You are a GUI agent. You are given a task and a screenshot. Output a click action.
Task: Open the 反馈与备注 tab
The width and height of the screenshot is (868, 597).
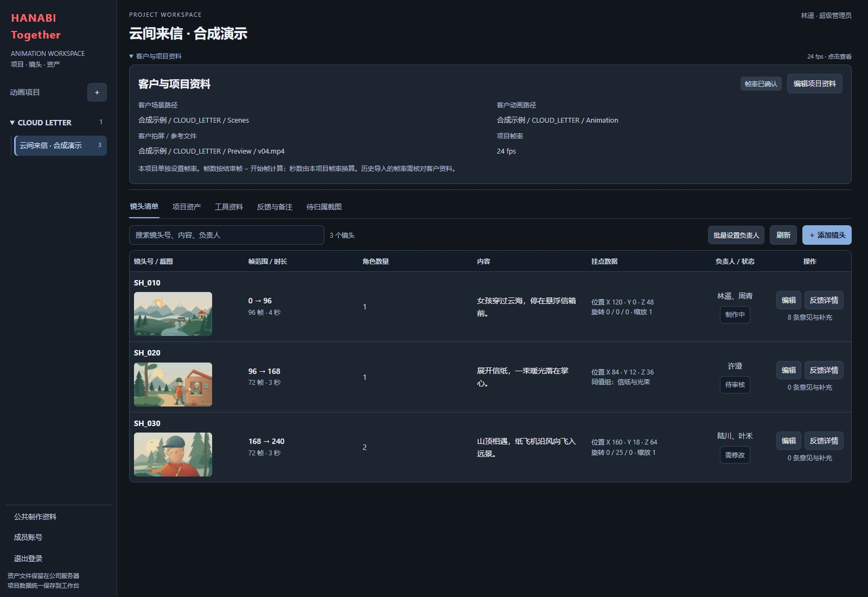click(275, 207)
